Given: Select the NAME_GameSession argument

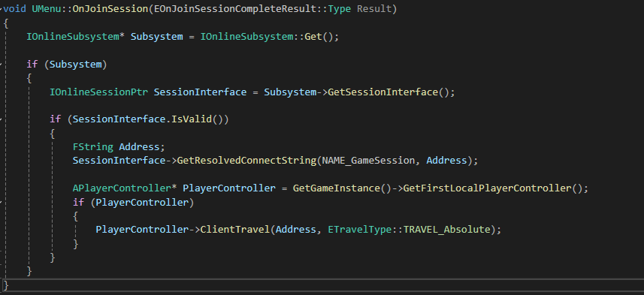Looking at the screenshot, I should (x=368, y=161).
